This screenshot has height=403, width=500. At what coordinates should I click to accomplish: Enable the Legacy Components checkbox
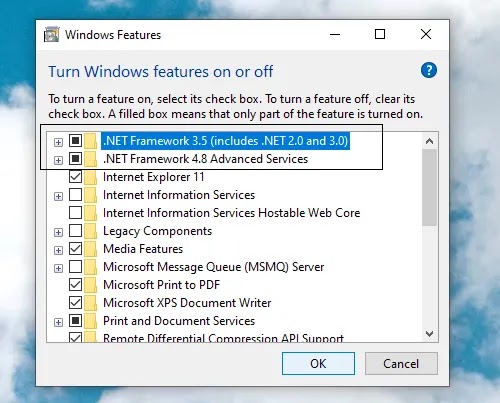click(x=75, y=230)
